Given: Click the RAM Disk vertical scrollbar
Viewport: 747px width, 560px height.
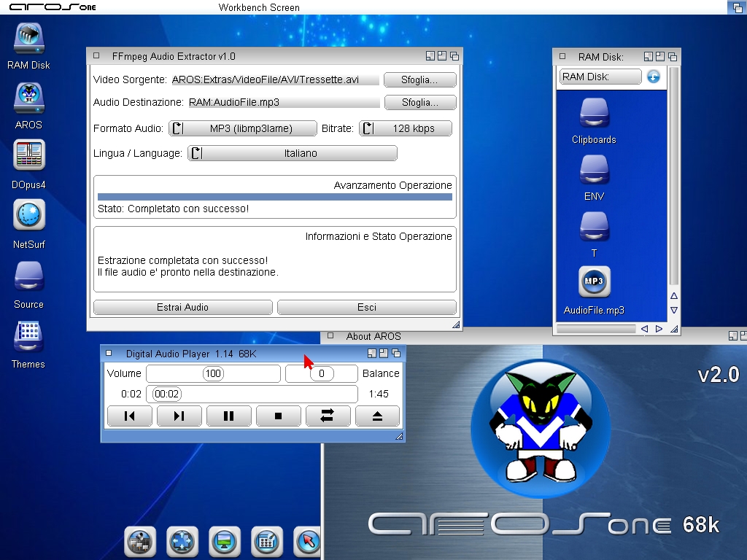Looking at the screenshot, I should (674, 176).
